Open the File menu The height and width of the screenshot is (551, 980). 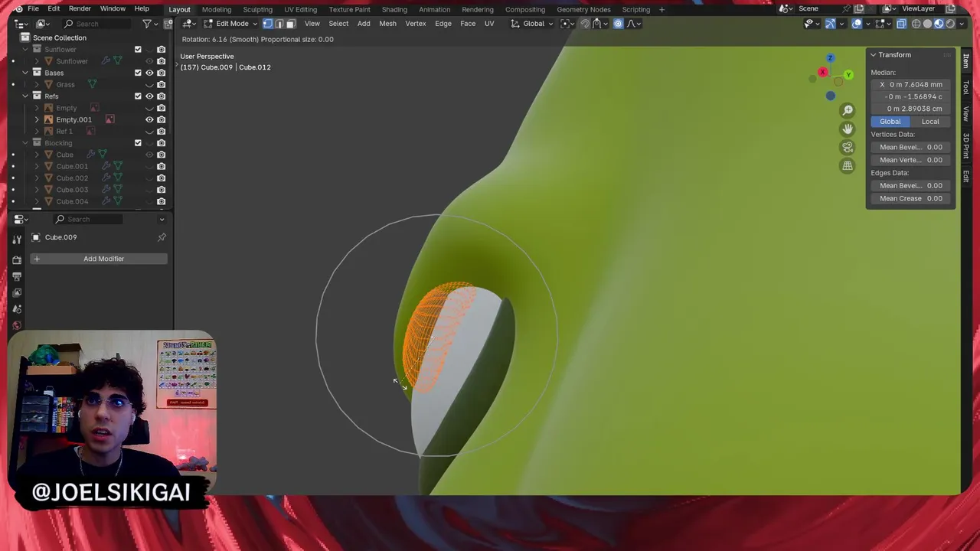33,9
